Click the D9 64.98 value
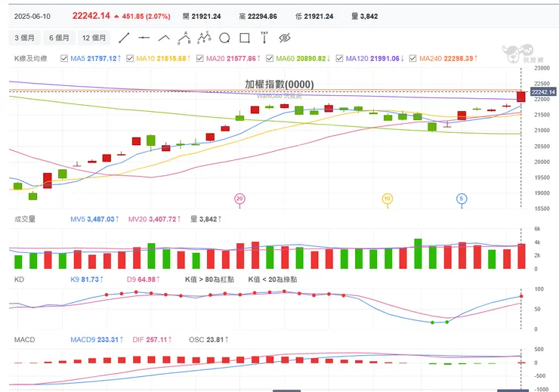 [x=144, y=279]
